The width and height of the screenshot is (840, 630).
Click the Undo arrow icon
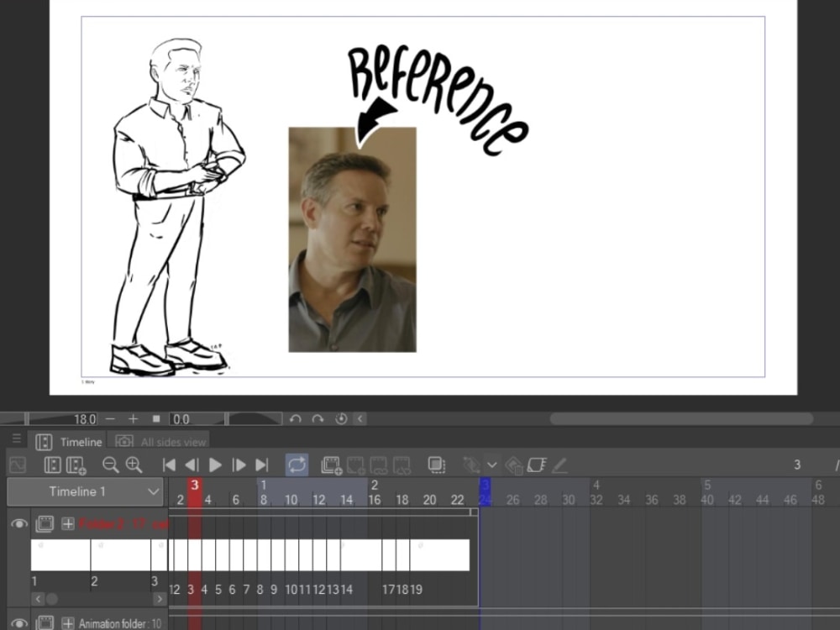point(296,418)
